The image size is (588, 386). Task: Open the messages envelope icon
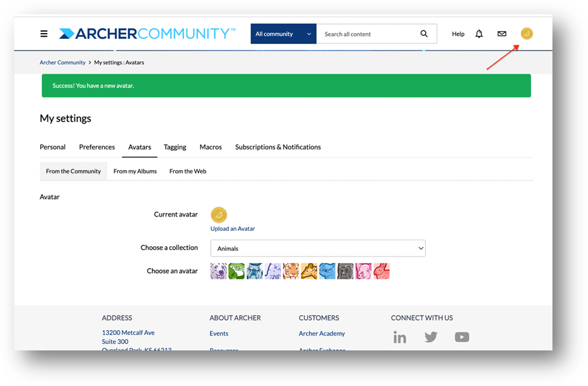pos(502,34)
